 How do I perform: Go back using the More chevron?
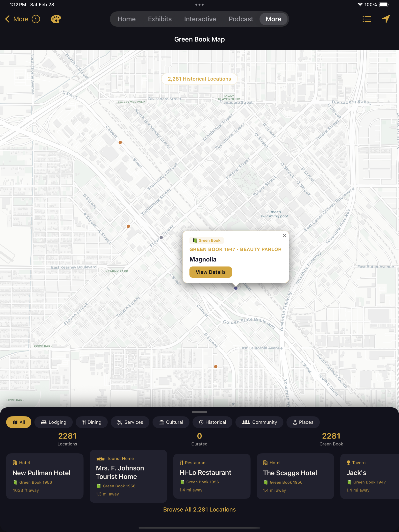tap(17, 19)
